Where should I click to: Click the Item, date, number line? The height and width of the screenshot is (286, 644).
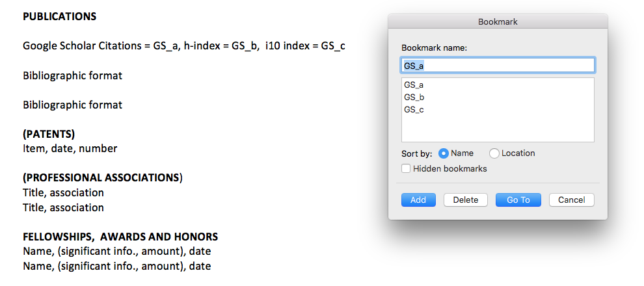[70, 149]
